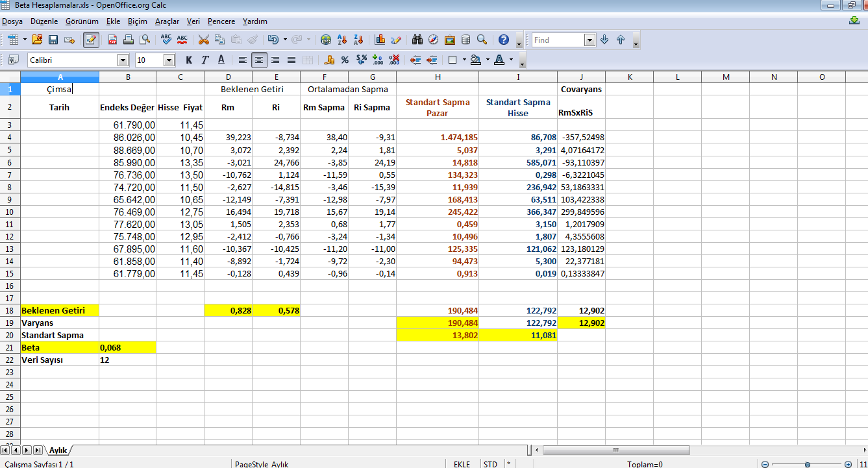Screen dimensions: 868x468
Task: Center text horizontally
Action: (x=259, y=60)
